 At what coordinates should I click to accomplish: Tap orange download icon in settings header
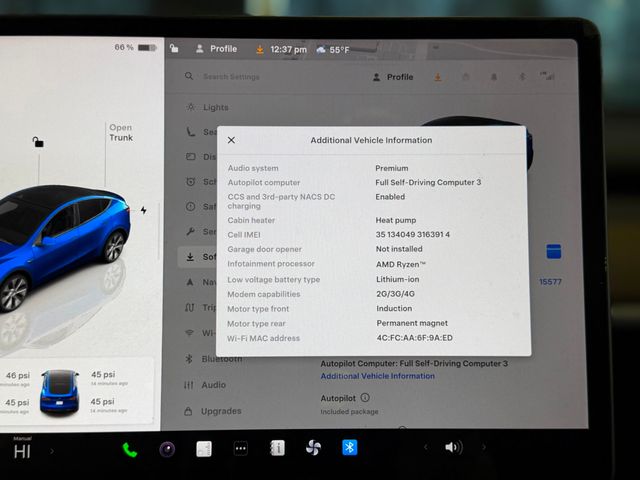(438, 77)
